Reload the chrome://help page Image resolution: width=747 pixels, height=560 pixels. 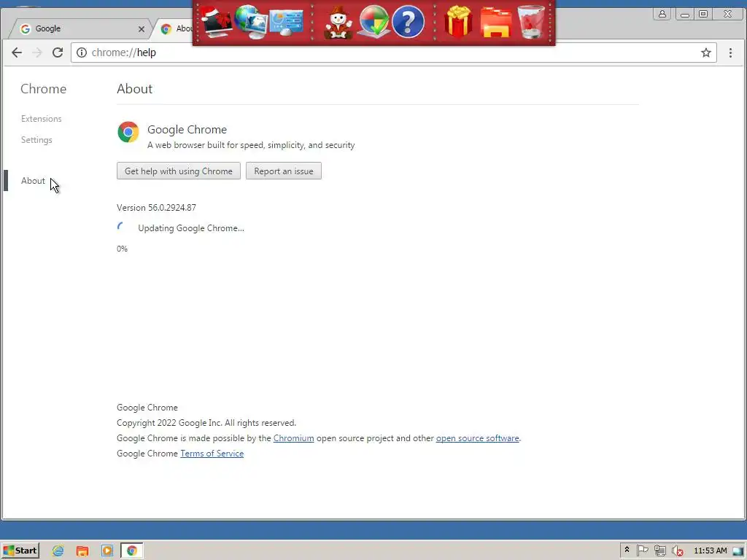click(58, 52)
